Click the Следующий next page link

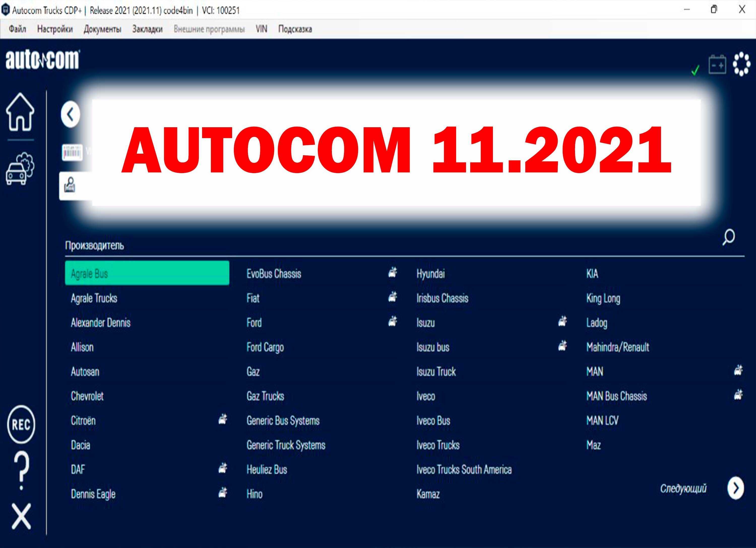[x=683, y=489]
